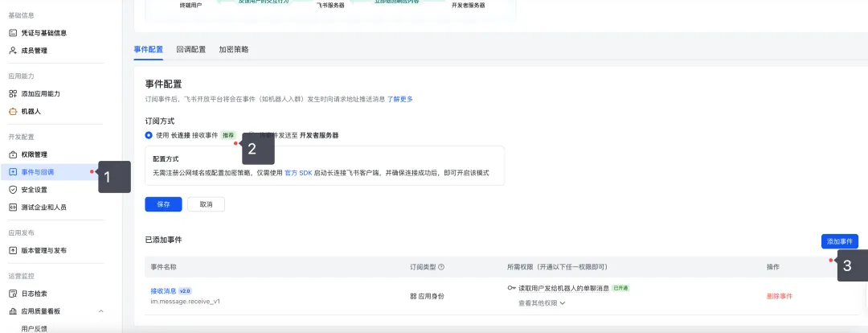The width and height of the screenshot is (868, 333).
Task: Click 开发者服务器 label in diagram
Action: click(x=469, y=5)
